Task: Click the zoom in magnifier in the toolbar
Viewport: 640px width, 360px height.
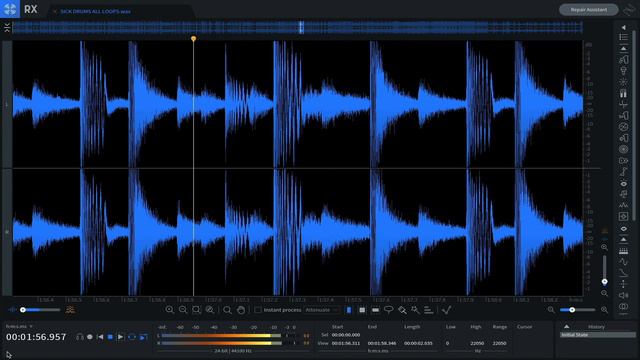Action: [169, 310]
